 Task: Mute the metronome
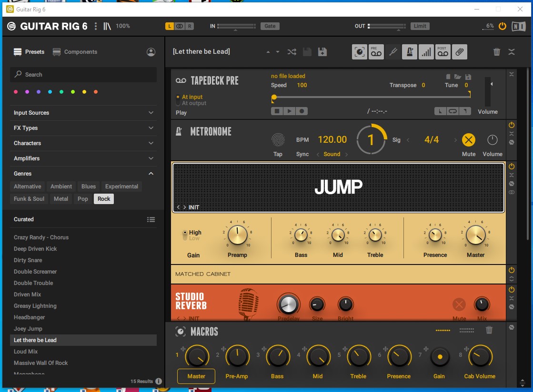469,140
